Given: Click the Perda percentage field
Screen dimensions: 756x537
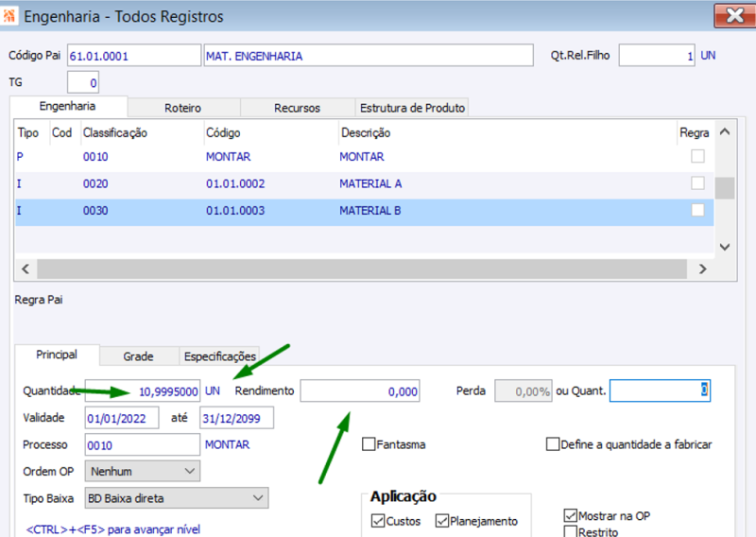Looking at the screenshot, I should click(524, 390).
